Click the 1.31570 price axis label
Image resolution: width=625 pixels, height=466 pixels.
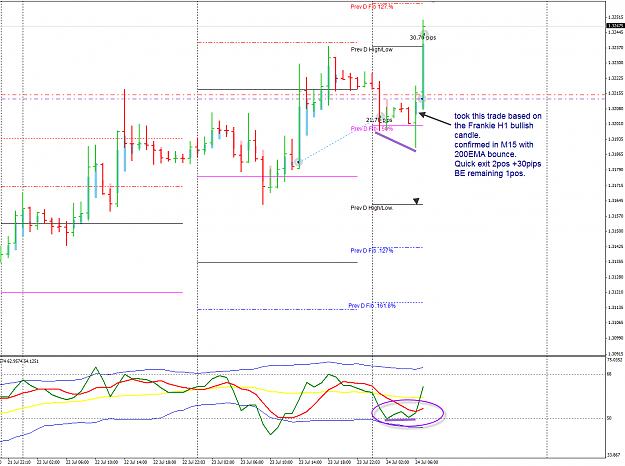615,216
